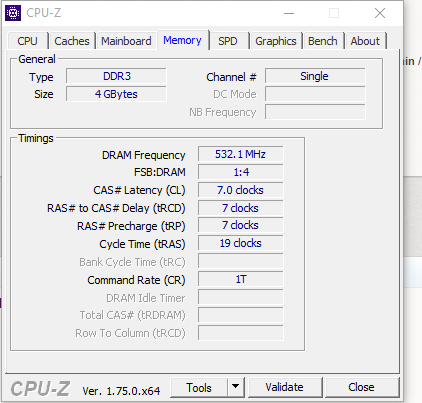Click the tRCD 7 clocks value

coord(241,208)
